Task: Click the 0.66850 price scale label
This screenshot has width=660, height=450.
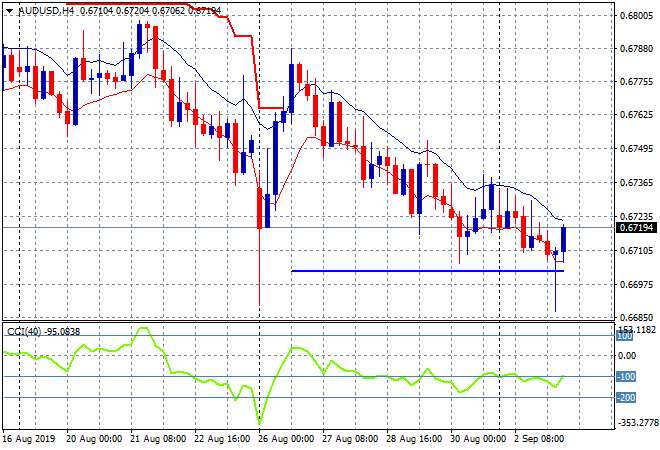Action: (636, 318)
